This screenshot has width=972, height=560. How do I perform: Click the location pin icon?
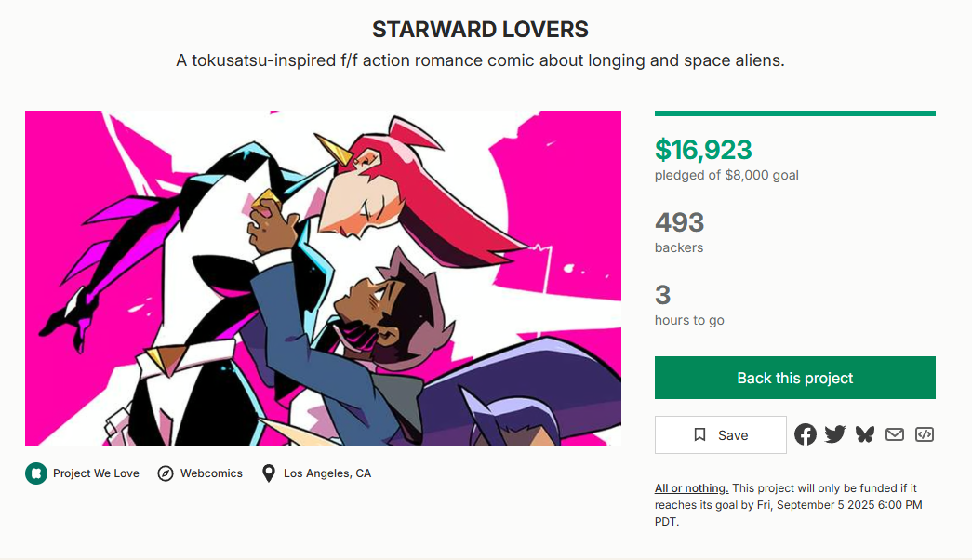pyautogui.click(x=269, y=473)
